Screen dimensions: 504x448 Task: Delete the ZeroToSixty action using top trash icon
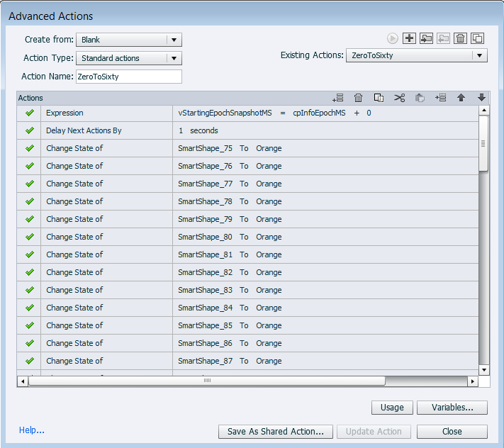[461, 39]
